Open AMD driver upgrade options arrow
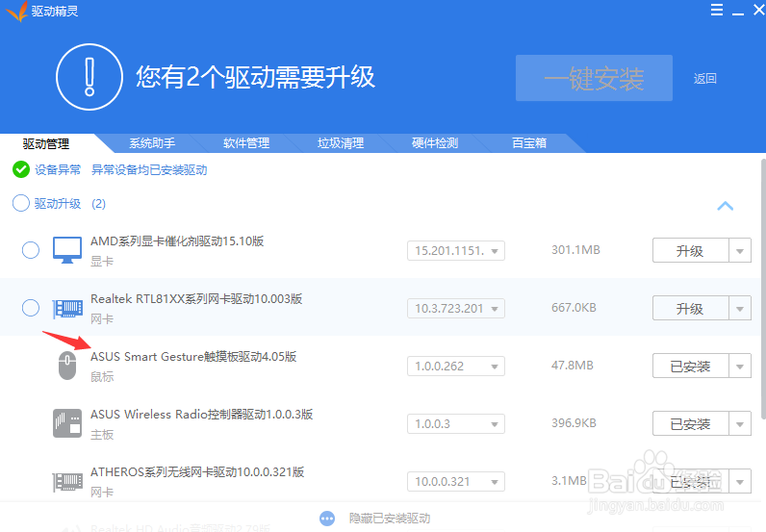The width and height of the screenshot is (766, 532). click(x=740, y=251)
